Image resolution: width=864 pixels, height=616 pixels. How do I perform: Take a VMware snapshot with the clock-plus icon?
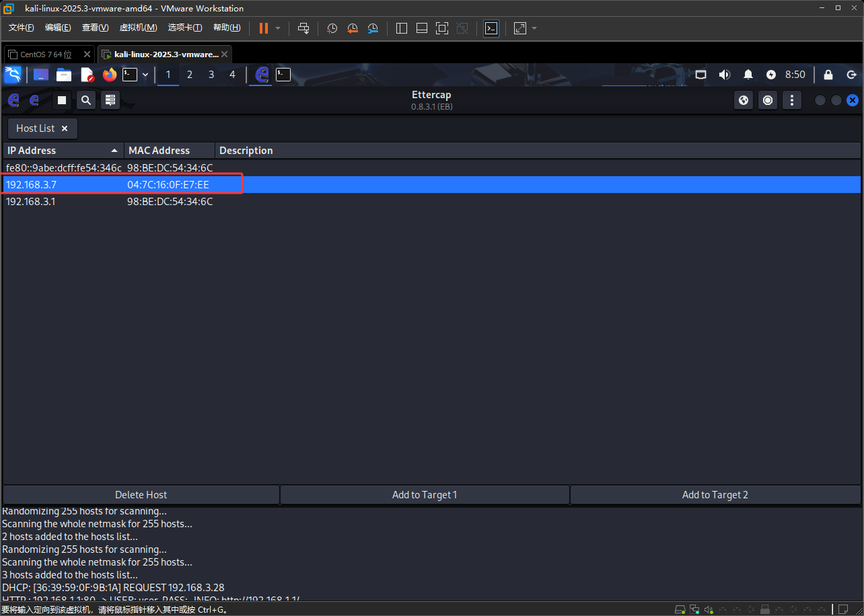[x=332, y=28]
